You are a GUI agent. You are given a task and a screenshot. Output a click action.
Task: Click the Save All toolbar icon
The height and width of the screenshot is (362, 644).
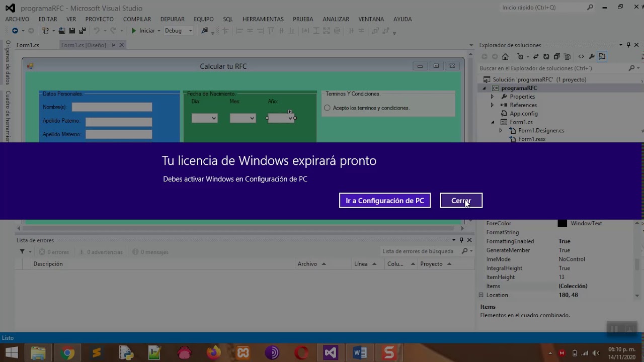point(83,31)
